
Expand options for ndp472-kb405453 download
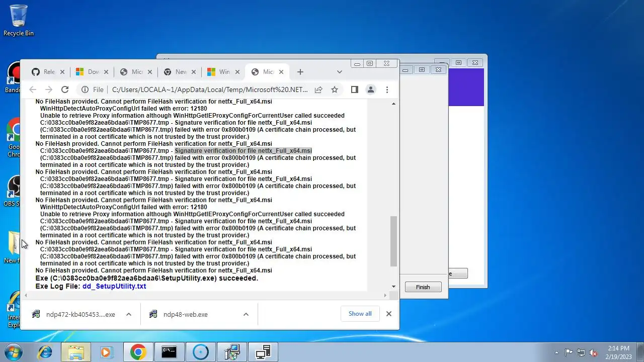tap(129, 314)
